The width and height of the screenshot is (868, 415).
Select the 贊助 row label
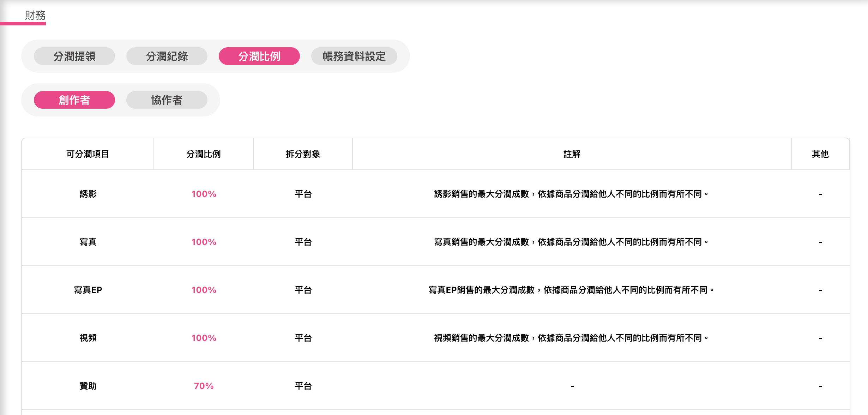(x=88, y=386)
